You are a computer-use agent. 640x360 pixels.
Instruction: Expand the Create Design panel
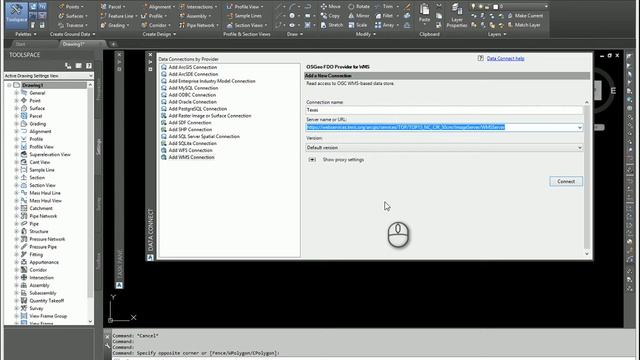tap(159, 34)
